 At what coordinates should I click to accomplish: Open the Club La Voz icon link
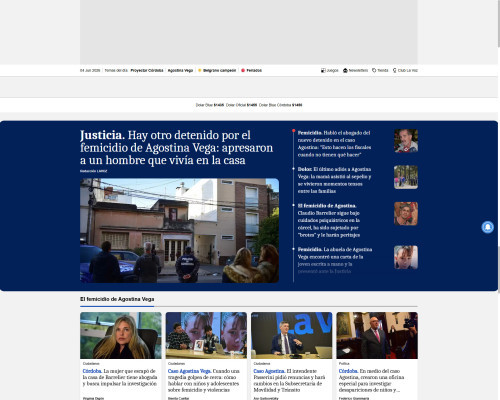405,70
